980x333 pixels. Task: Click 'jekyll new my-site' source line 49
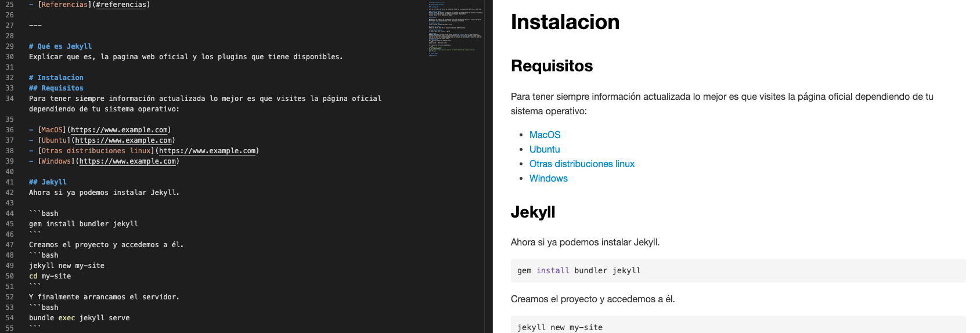tap(67, 266)
